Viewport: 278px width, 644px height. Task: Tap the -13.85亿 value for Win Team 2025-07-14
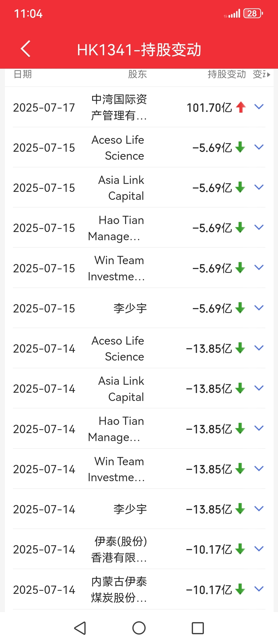click(209, 469)
